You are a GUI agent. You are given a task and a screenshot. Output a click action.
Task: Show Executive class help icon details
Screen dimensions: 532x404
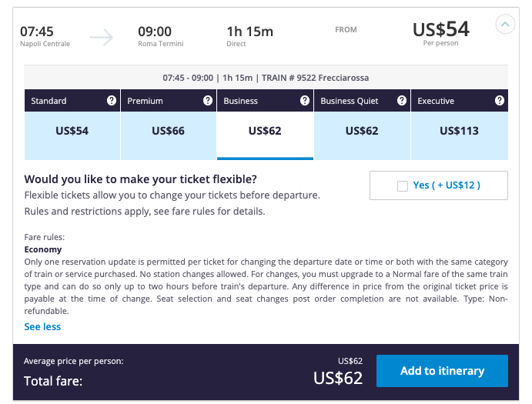[x=499, y=101]
